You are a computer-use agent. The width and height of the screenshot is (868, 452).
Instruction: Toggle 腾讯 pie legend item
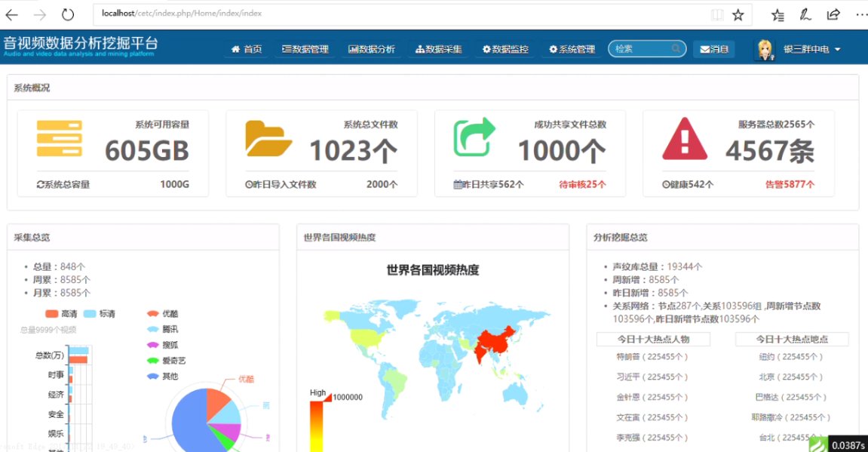tap(162, 329)
